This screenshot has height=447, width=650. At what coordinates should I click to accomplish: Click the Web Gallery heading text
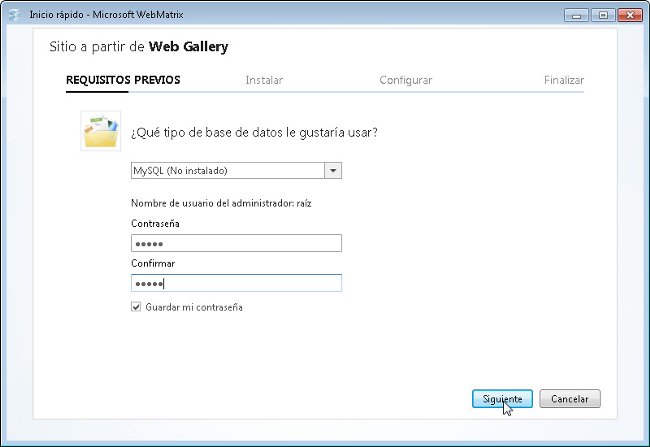pos(188,46)
